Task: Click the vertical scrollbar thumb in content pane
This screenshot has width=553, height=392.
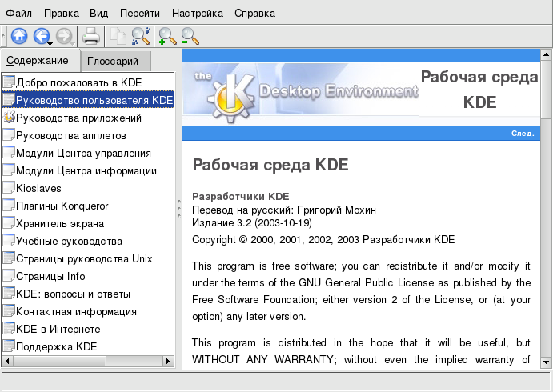Action: pos(546,89)
